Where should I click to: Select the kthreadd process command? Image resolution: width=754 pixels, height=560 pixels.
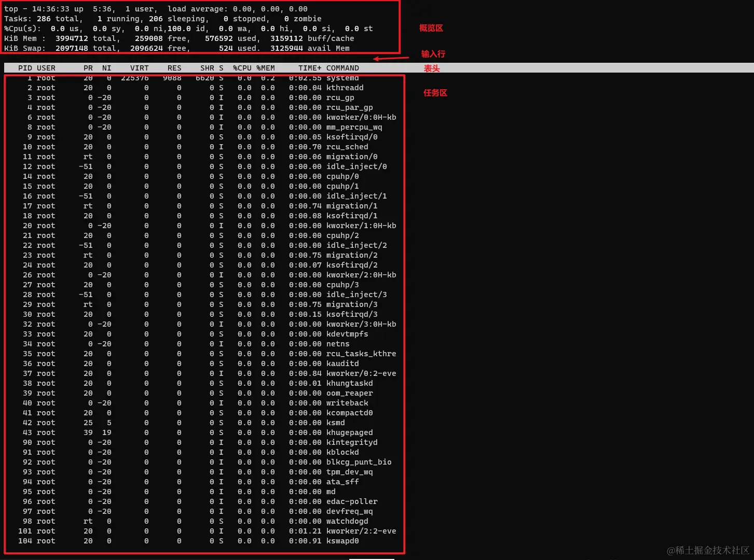pos(345,88)
